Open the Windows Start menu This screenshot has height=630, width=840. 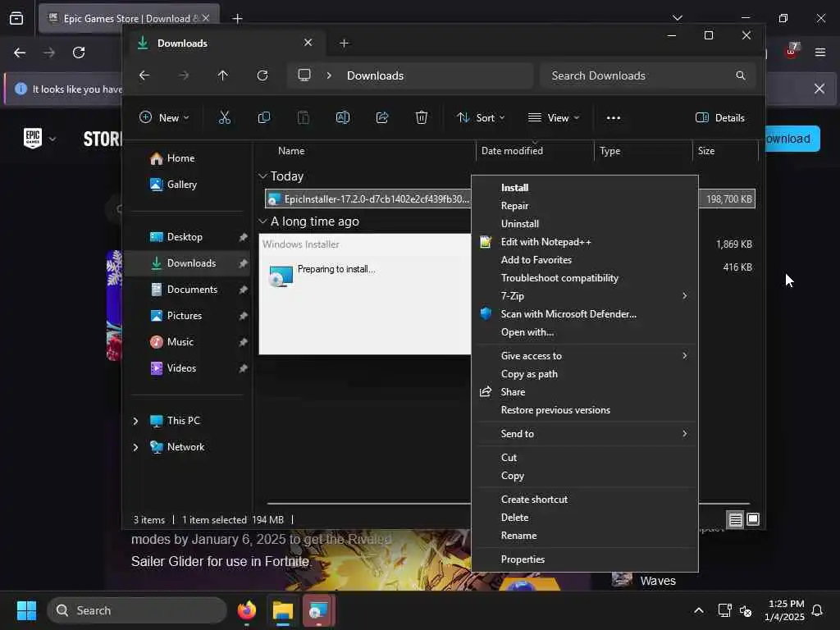(27, 610)
